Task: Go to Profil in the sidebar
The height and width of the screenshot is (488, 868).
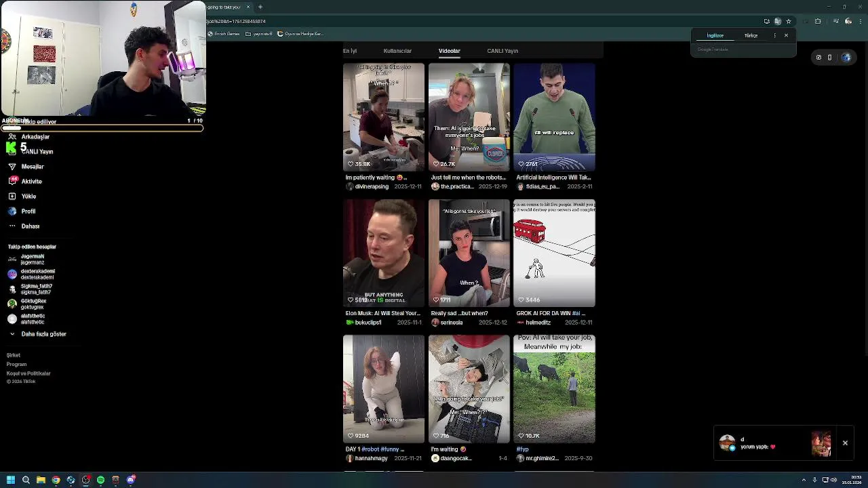Action: point(22,211)
